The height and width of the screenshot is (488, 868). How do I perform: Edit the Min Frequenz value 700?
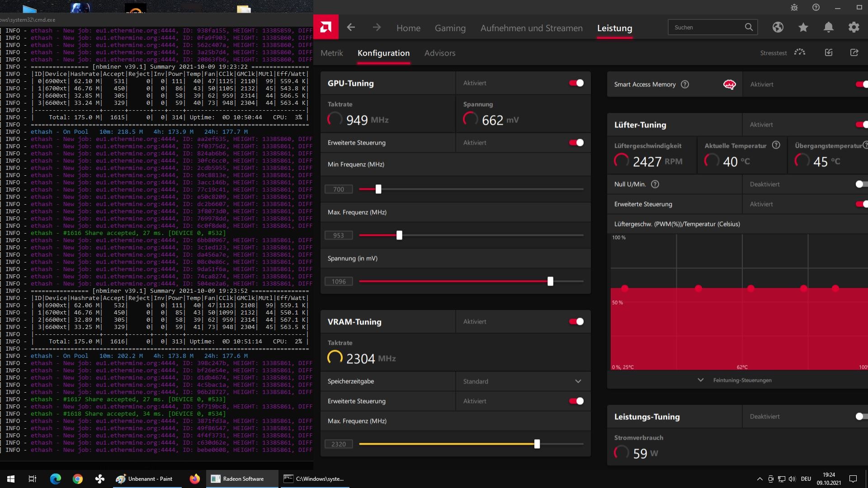click(339, 189)
